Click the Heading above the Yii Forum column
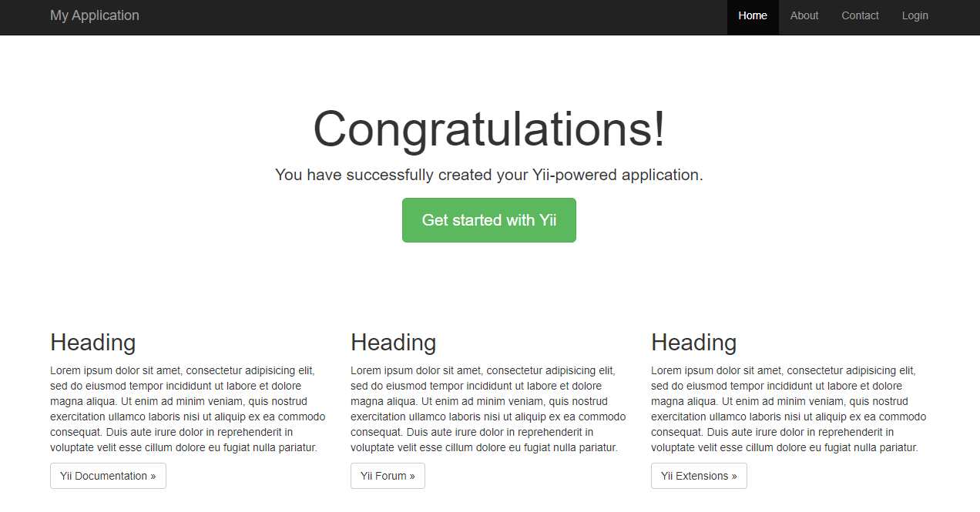Screen dimensions: 980x512 (x=393, y=342)
